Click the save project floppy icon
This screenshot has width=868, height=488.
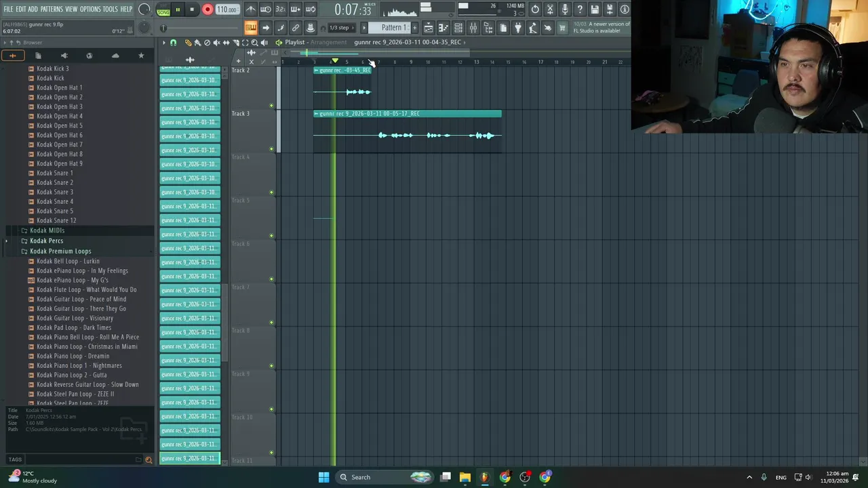(x=595, y=9)
